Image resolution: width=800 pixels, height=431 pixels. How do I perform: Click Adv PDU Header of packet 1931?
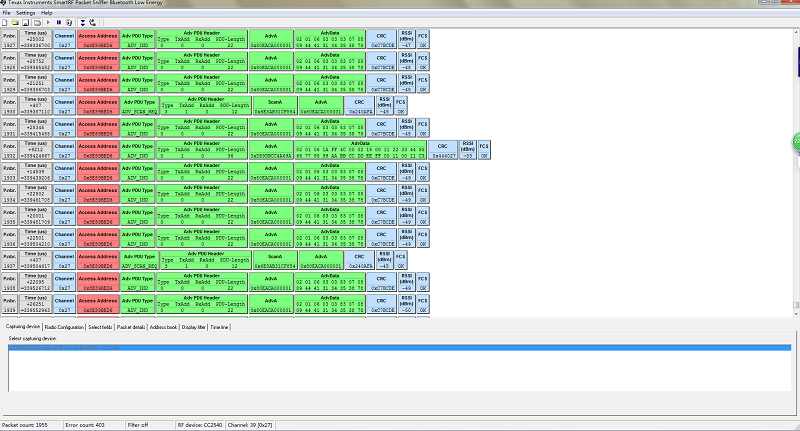[x=202, y=128]
